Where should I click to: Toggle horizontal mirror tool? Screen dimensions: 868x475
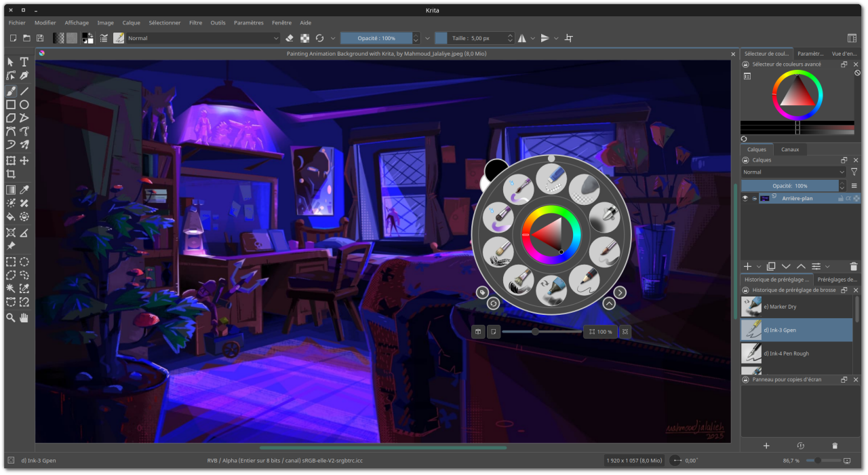(521, 38)
